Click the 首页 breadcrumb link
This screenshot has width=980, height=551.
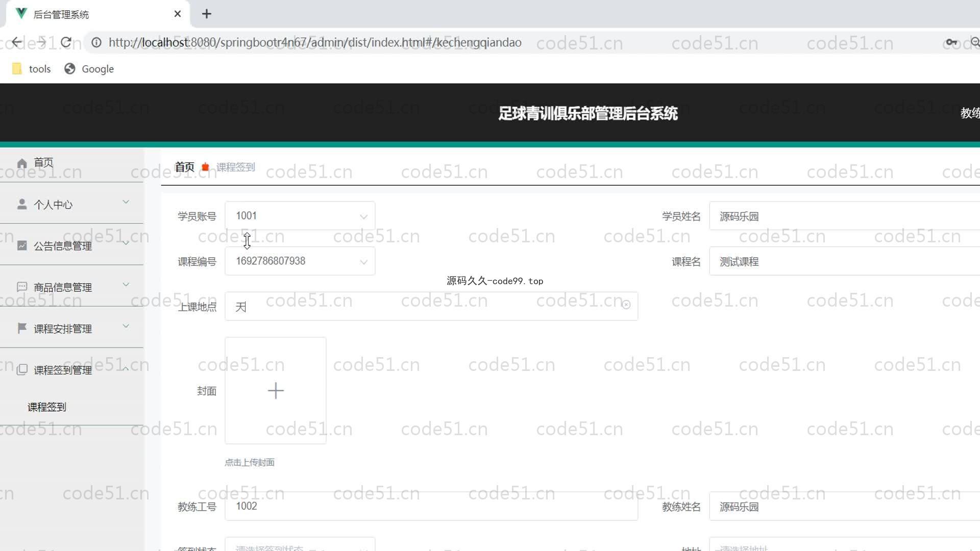coord(184,167)
